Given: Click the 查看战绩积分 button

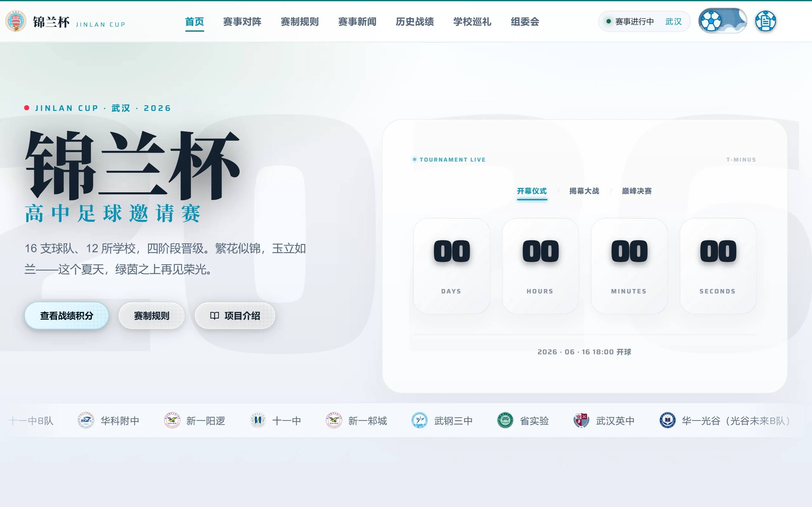Looking at the screenshot, I should click(x=66, y=316).
